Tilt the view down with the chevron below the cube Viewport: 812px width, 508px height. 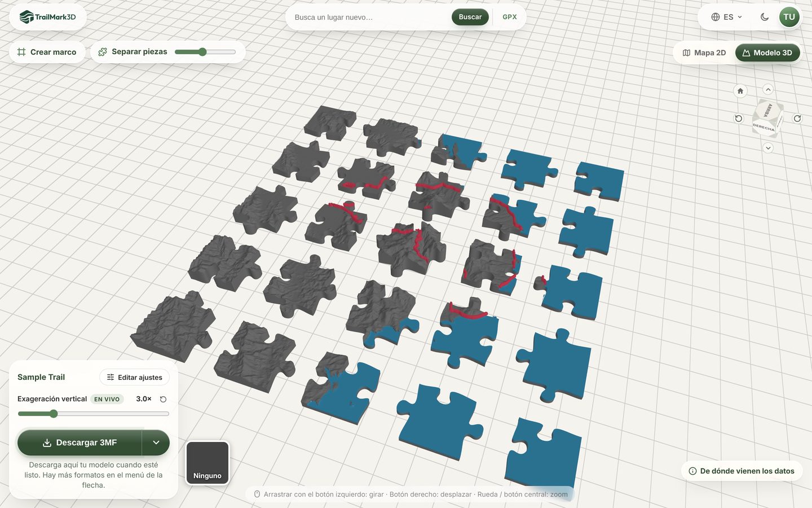(768, 148)
